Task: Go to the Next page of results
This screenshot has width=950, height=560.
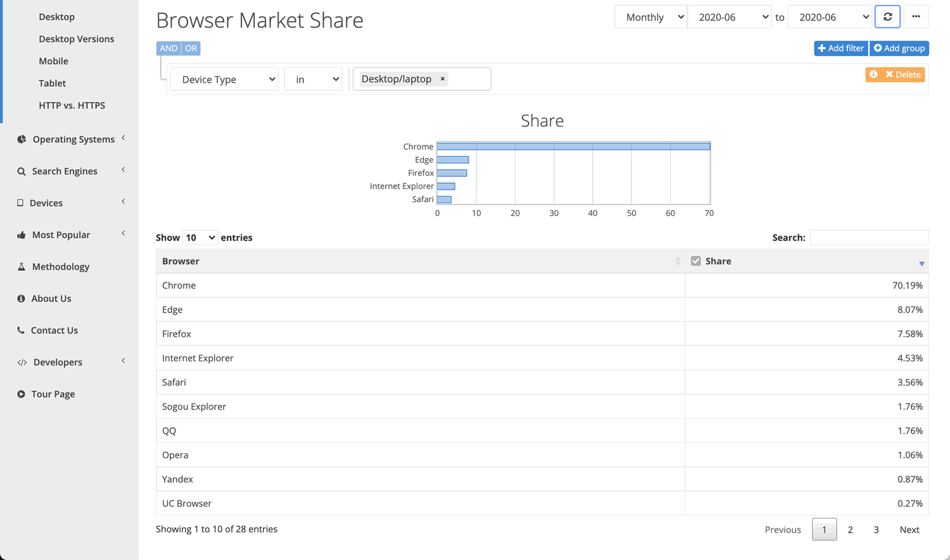Action: point(909,530)
